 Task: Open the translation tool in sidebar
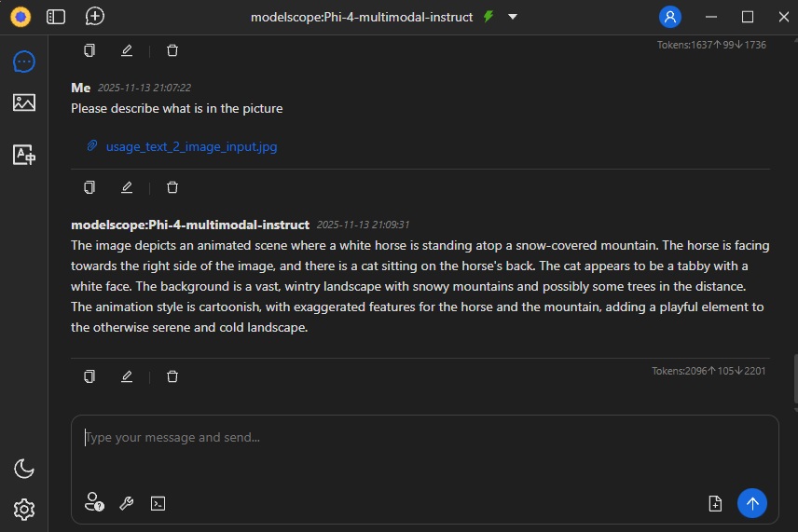point(24,155)
